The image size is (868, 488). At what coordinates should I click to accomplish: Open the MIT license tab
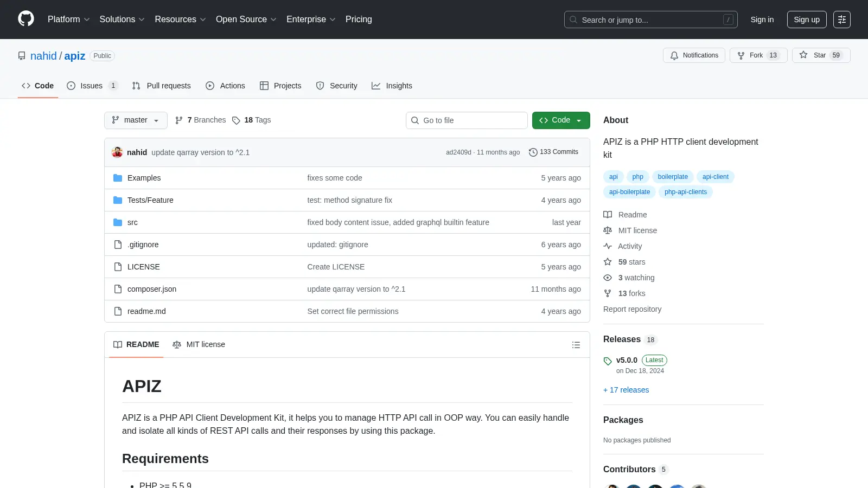pos(199,345)
